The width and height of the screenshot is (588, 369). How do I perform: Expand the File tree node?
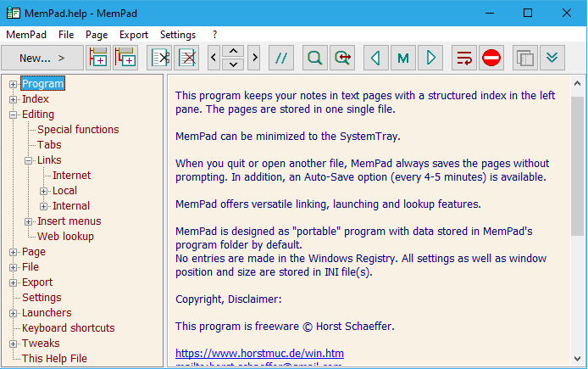pyautogui.click(x=13, y=268)
